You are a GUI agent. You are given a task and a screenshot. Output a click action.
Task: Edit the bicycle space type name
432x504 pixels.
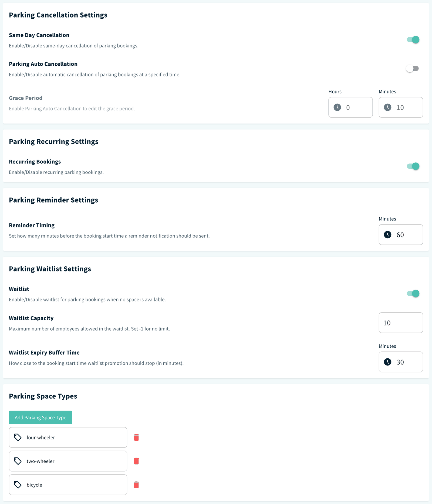pos(68,485)
